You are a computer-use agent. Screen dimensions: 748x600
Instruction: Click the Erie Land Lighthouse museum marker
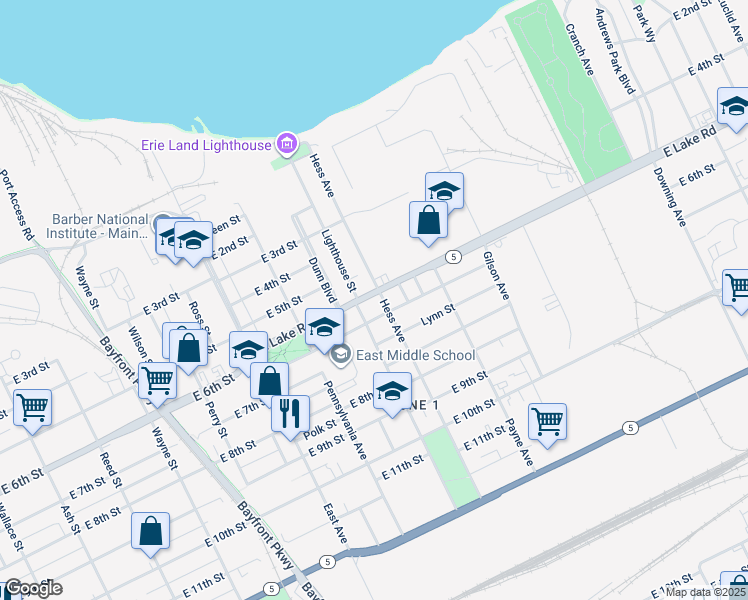pyautogui.click(x=287, y=145)
